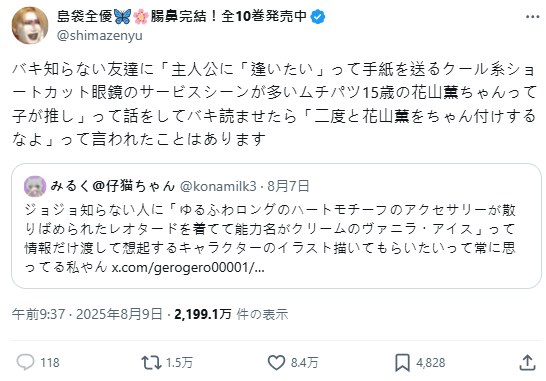The width and height of the screenshot is (546, 381).
Task: Open the share upload icon
Action: click(x=527, y=363)
